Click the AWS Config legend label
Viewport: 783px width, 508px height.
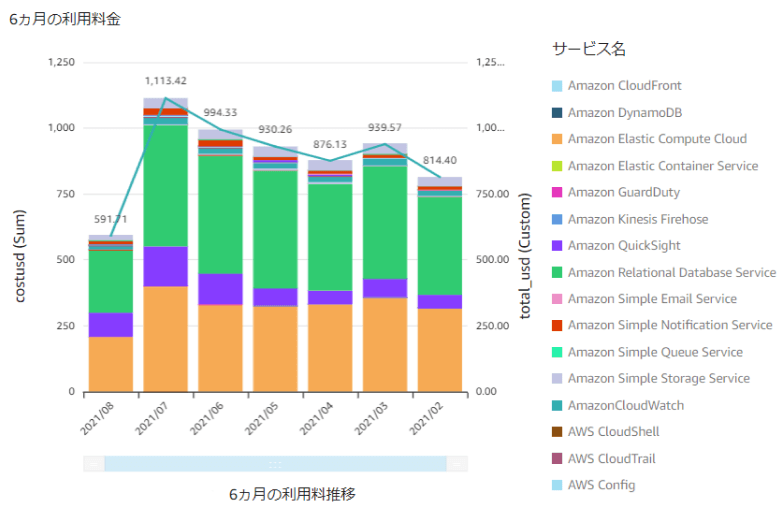tap(601, 485)
